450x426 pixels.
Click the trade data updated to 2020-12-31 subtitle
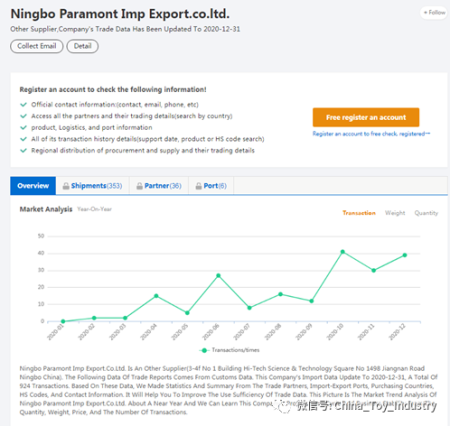tap(125, 29)
